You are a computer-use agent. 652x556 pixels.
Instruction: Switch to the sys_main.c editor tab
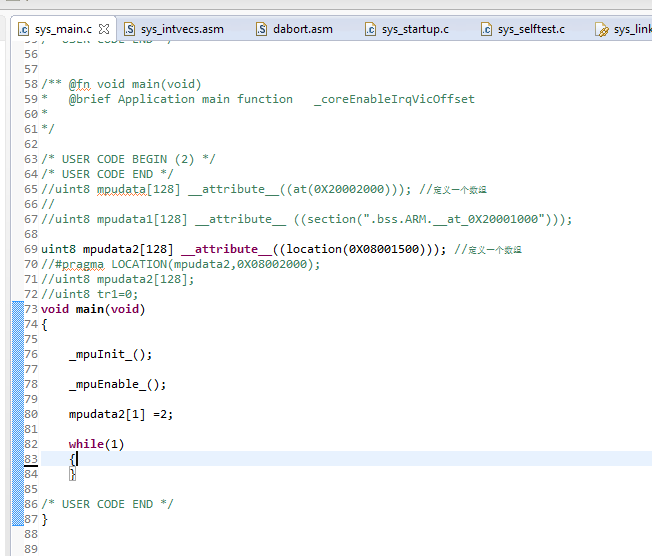(x=63, y=29)
